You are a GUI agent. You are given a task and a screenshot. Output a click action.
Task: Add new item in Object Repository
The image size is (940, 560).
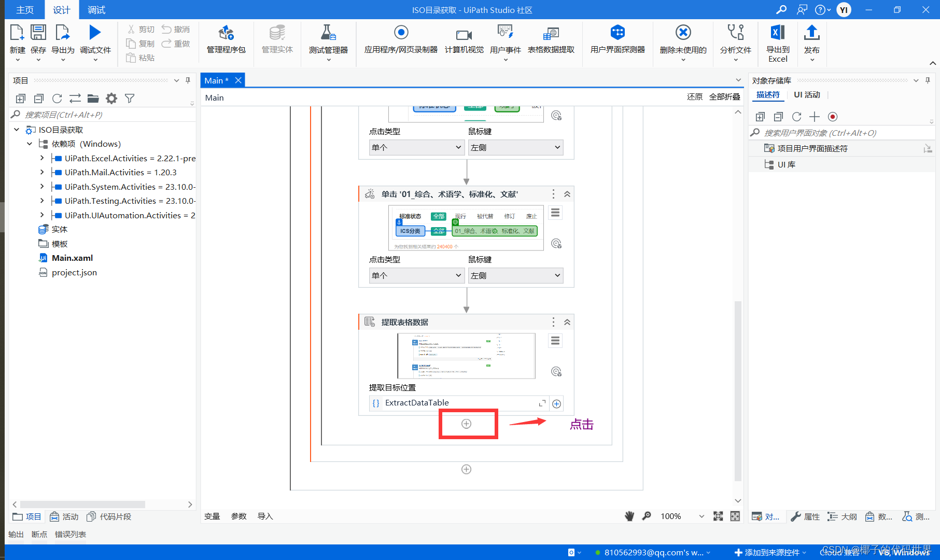coord(815,117)
